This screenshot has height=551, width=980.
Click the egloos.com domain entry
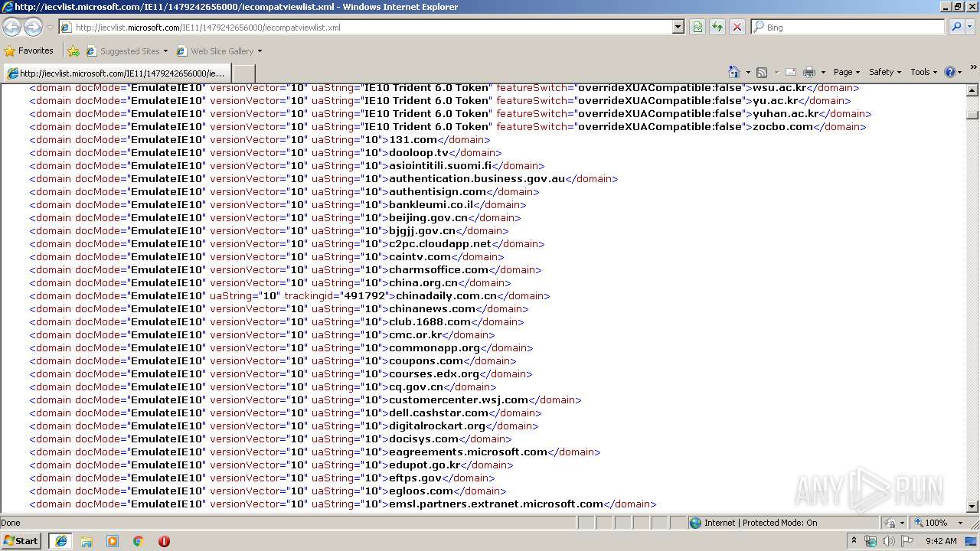tap(421, 491)
